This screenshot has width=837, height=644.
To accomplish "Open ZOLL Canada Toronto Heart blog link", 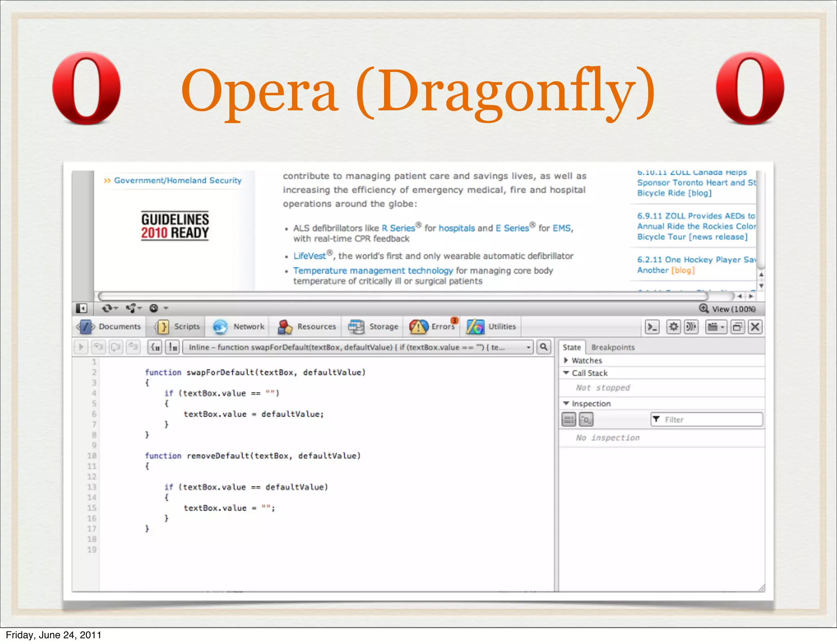I will point(696,183).
